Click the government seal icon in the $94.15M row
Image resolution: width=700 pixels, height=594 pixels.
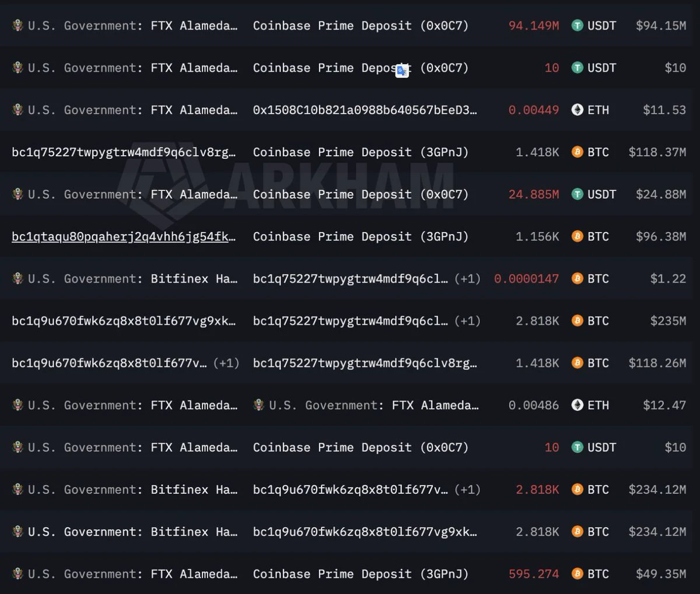[x=18, y=26]
